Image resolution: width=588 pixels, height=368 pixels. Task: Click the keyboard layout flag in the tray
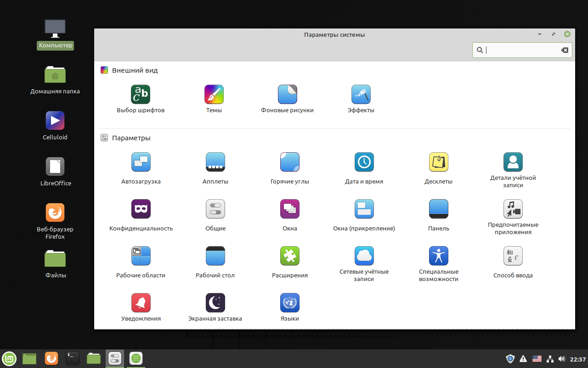point(537,359)
